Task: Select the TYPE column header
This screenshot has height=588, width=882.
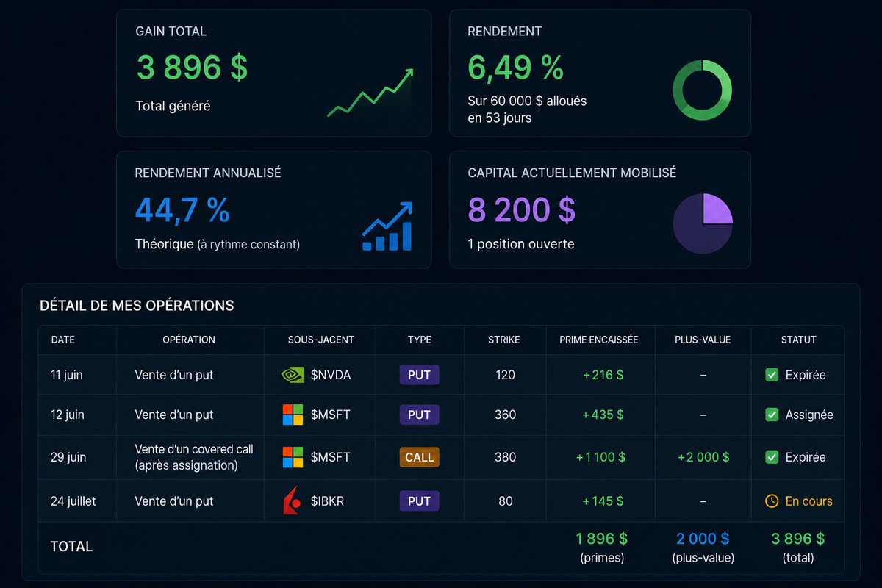Action: click(420, 340)
